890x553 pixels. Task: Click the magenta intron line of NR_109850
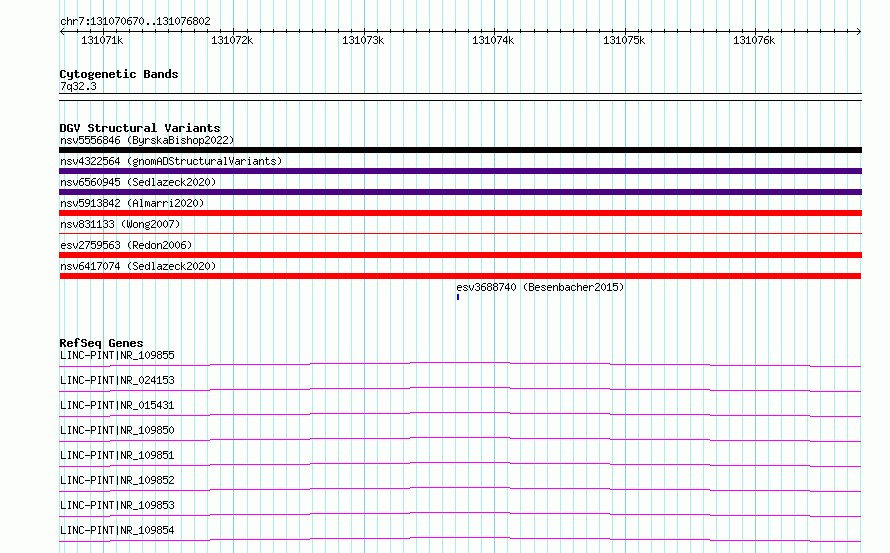(x=460, y=438)
